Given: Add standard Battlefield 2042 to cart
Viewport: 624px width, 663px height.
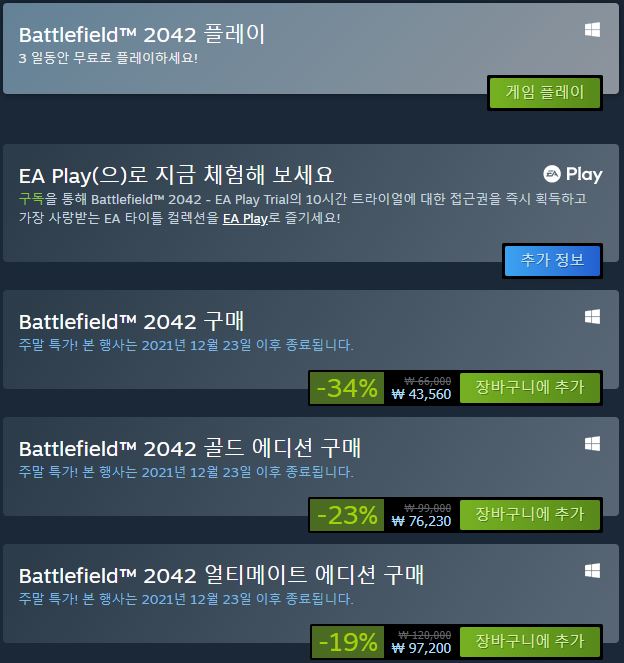Looking at the screenshot, I should tap(530, 387).
